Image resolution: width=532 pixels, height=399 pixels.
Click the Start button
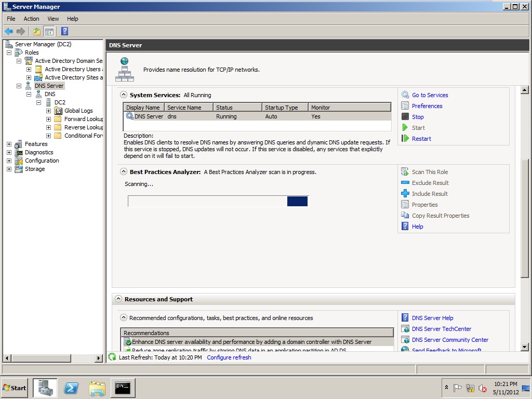pos(15,388)
